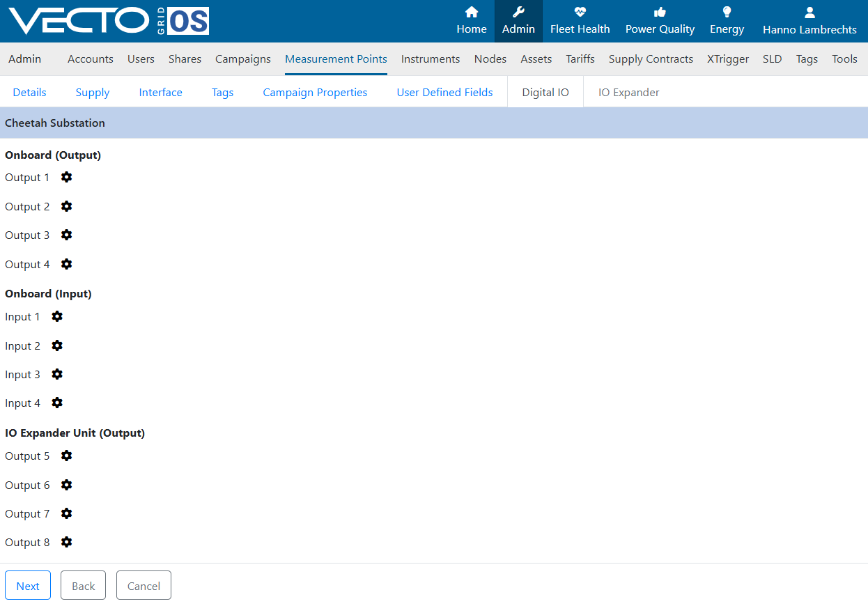Open Users in admin menu
The width and height of the screenshot is (868, 606).
(141, 59)
